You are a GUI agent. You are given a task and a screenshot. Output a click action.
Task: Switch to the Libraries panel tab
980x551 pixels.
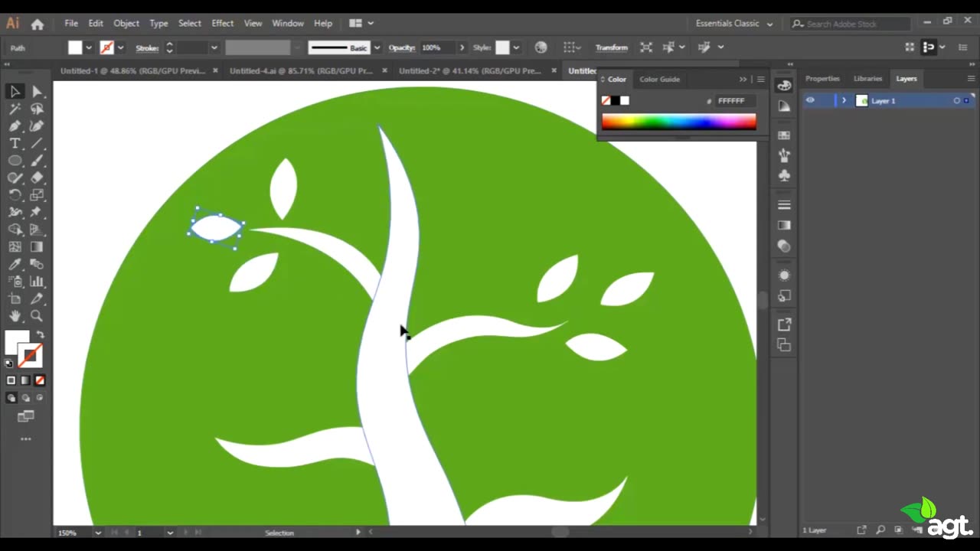pyautogui.click(x=867, y=79)
